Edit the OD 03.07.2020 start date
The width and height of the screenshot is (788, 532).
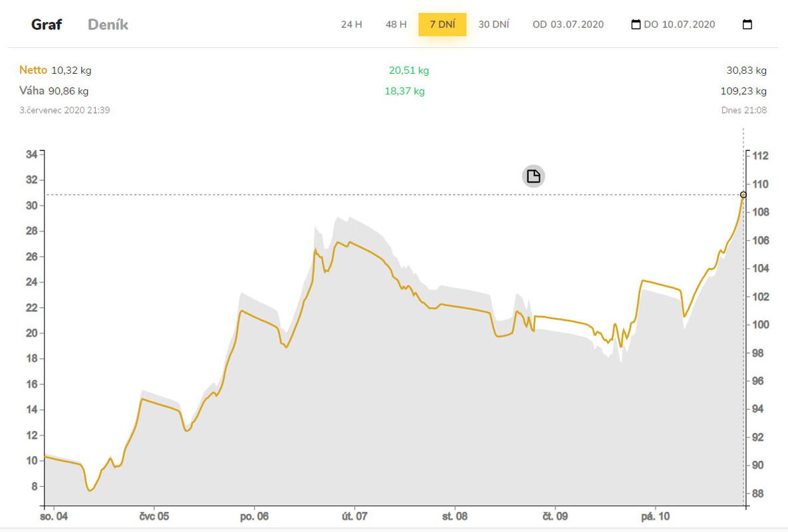pos(568,25)
